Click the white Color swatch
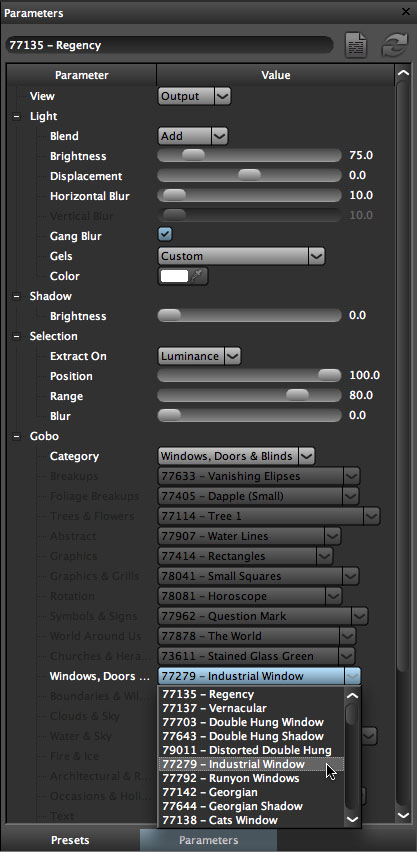 tap(175, 276)
